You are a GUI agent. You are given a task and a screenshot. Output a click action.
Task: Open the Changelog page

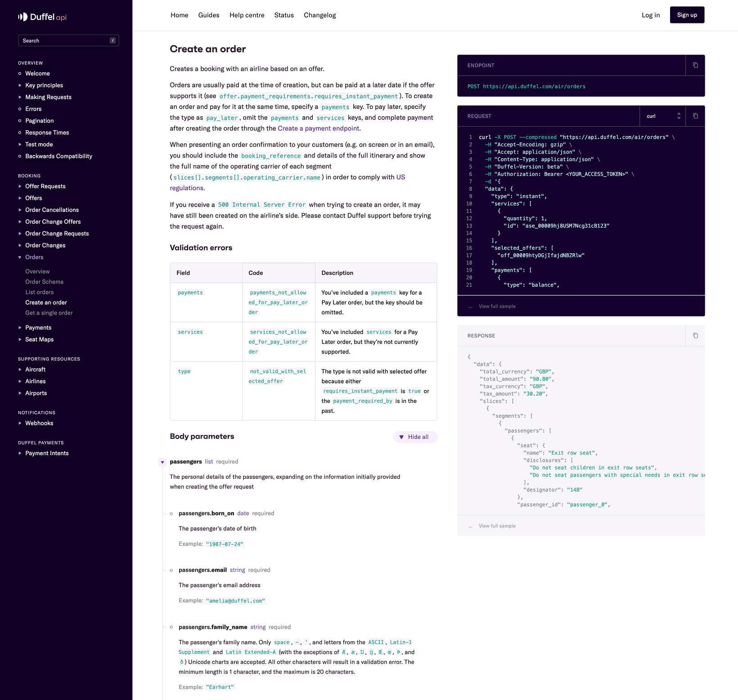point(320,15)
